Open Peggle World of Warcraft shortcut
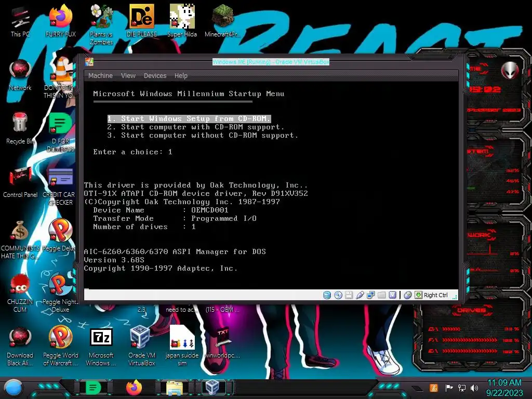This screenshot has width=532, height=399. 60,346
